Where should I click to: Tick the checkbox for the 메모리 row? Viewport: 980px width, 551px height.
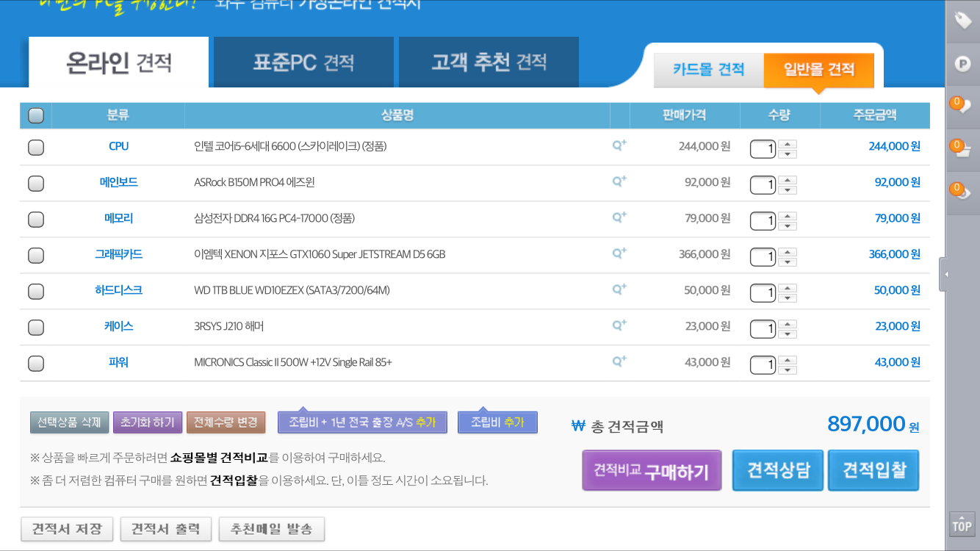click(x=35, y=219)
